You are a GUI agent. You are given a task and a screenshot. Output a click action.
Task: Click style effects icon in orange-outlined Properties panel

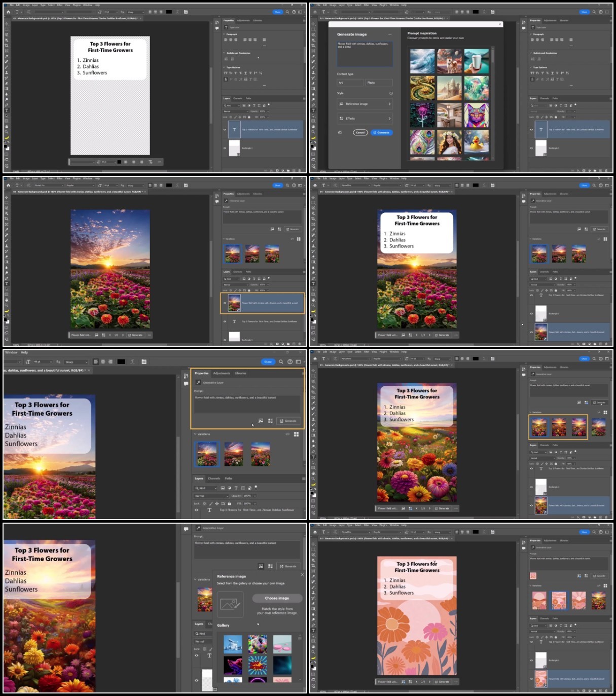coord(270,421)
